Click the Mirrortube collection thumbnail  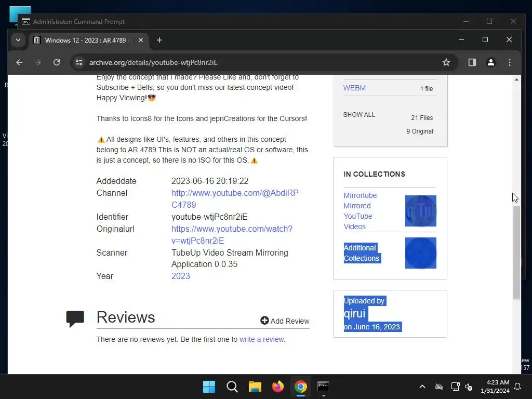point(420,211)
